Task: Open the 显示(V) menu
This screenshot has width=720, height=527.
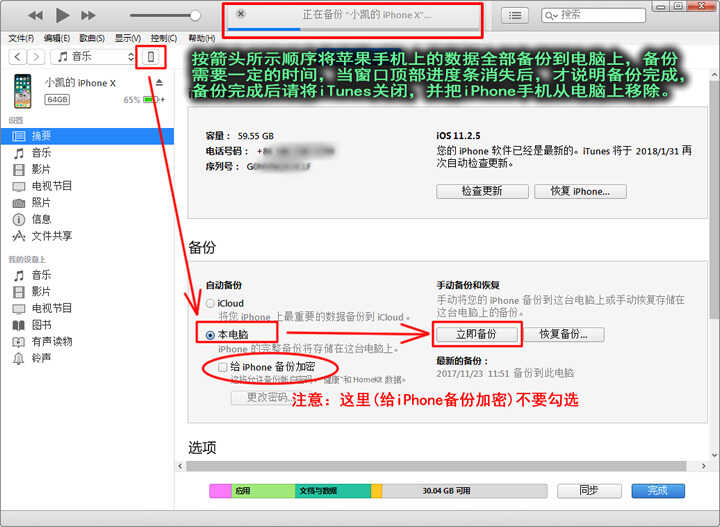Action: 128,38
